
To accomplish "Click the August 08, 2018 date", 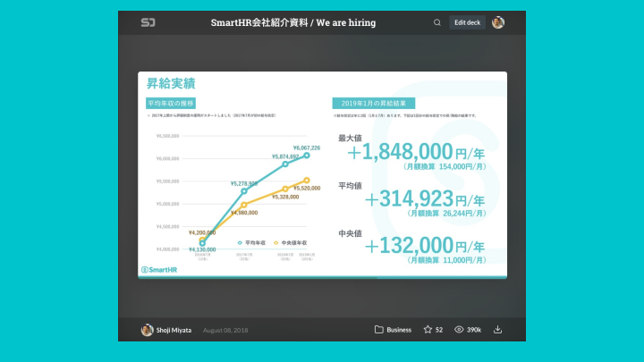I will 225,330.
